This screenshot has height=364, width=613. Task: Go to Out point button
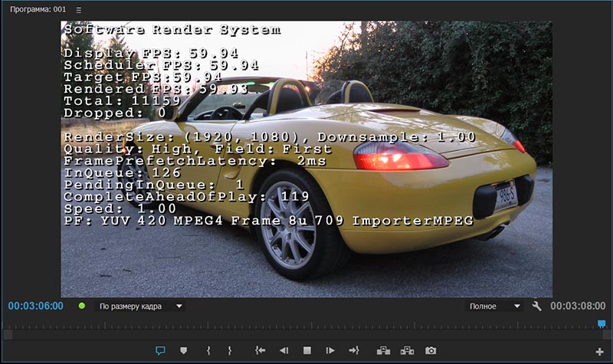coord(354,351)
